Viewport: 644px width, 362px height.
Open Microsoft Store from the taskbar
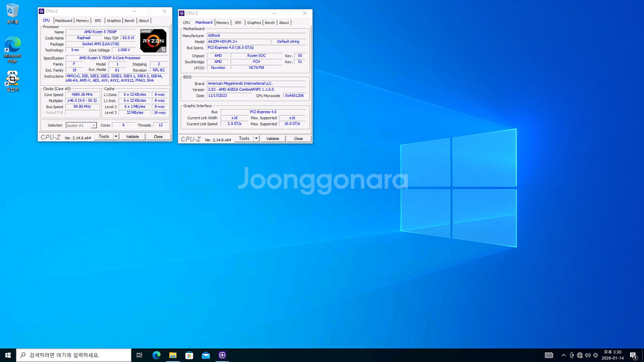tap(189, 355)
